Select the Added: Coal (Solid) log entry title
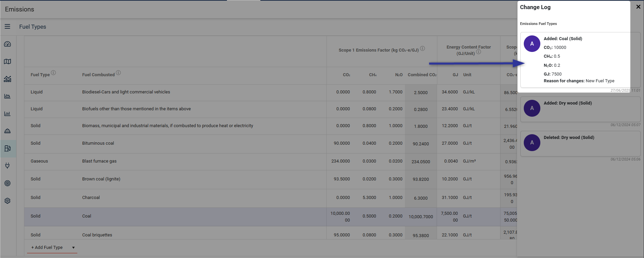 point(563,39)
